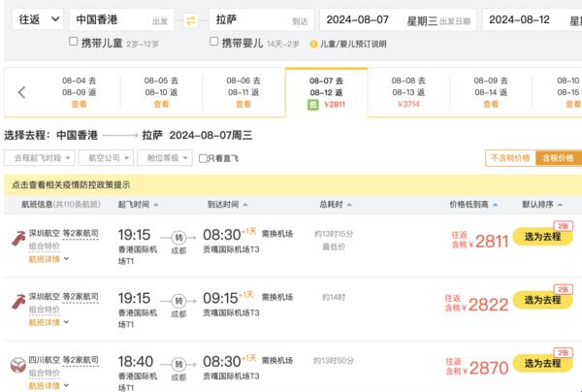This screenshot has width=582, height=392.
Task: Select the 08-09 去 08-14 返 date tab
Action: tap(491, 92)
